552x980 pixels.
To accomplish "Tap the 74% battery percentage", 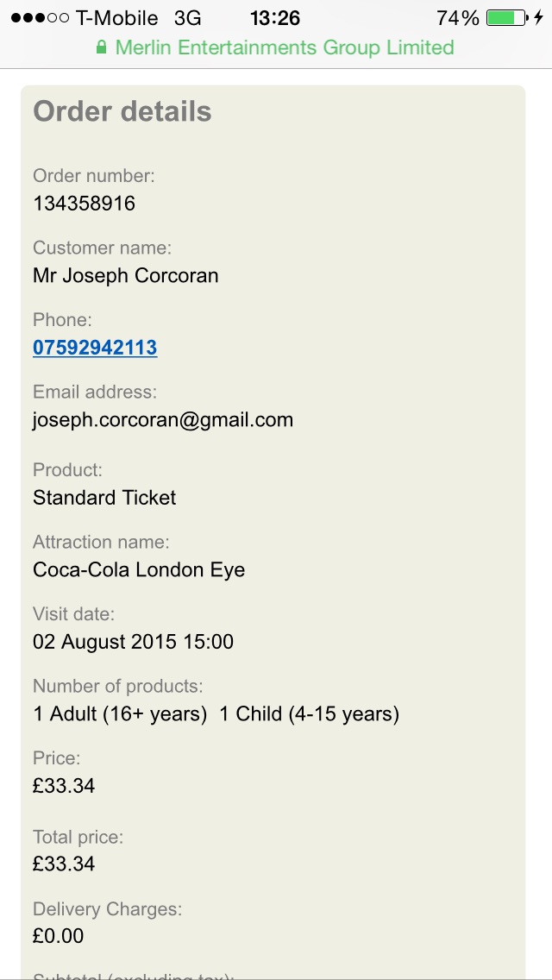I will (458, 18).
